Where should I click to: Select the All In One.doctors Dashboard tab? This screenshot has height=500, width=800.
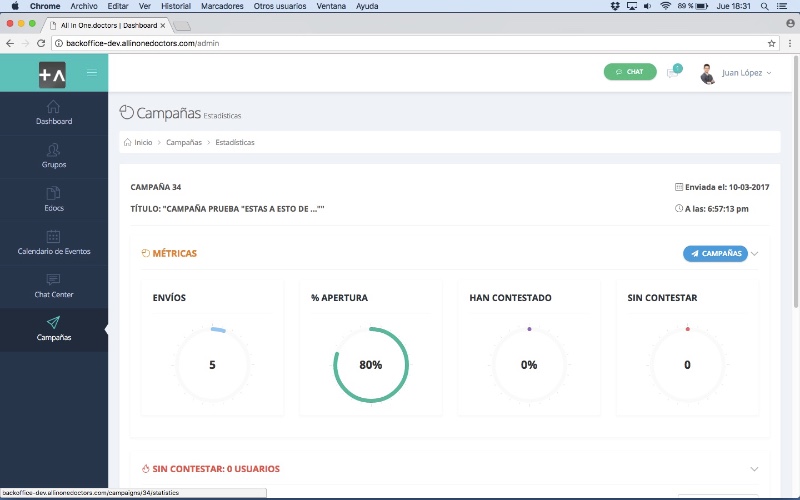[107, 25]
